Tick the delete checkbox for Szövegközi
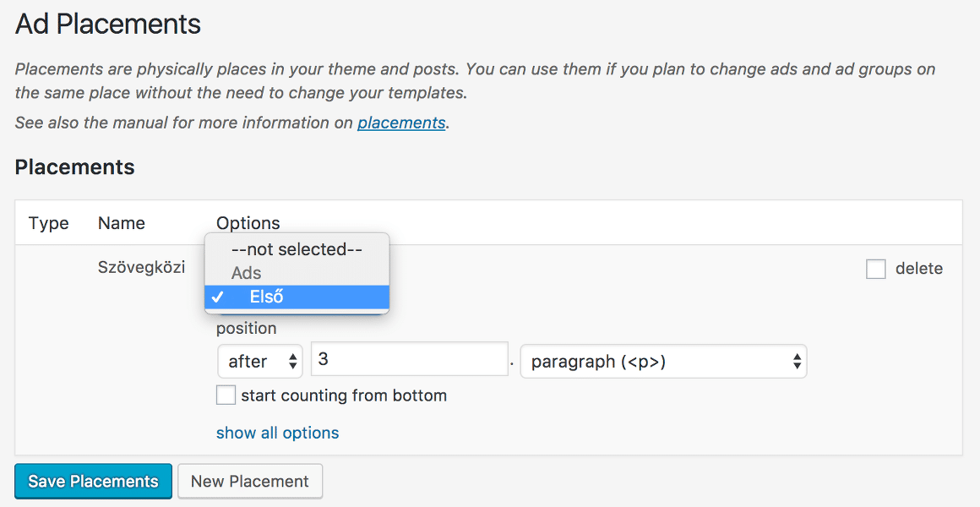980x507 pixels. click(x=875, y=270)
